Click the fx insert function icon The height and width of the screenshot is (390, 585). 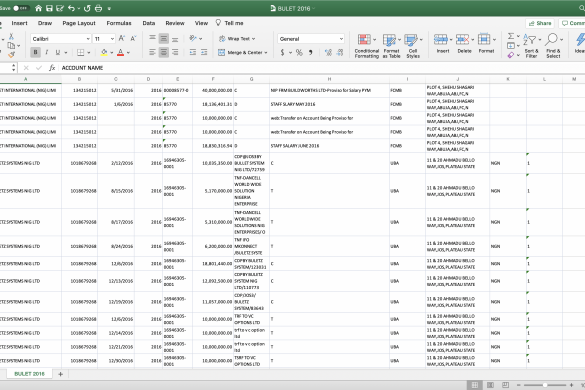pyautogui.click(x=52, y=68)
